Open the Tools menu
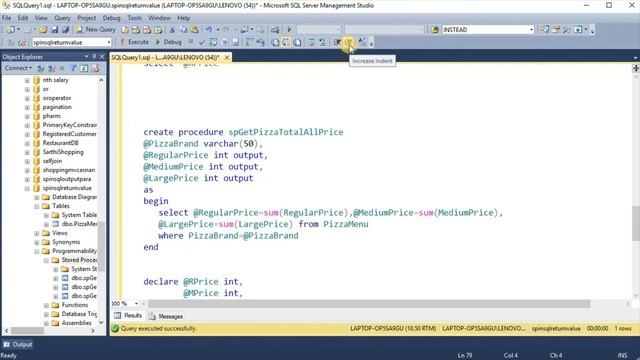This screenshot has height=360, width=640. 134,18
